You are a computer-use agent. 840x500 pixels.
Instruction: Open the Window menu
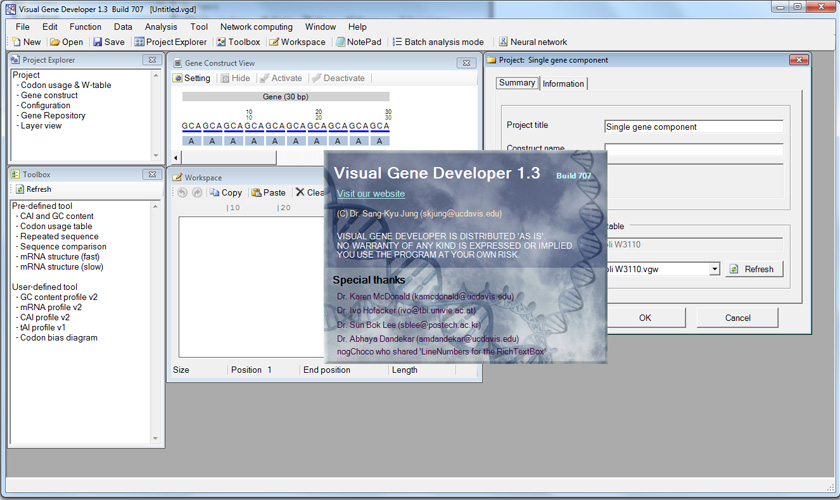320,27
